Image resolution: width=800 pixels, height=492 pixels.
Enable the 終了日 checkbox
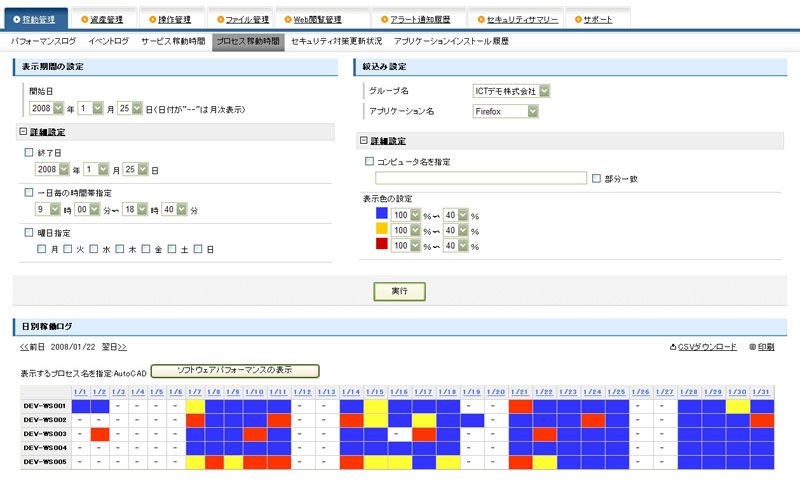[x=29, y=152]
